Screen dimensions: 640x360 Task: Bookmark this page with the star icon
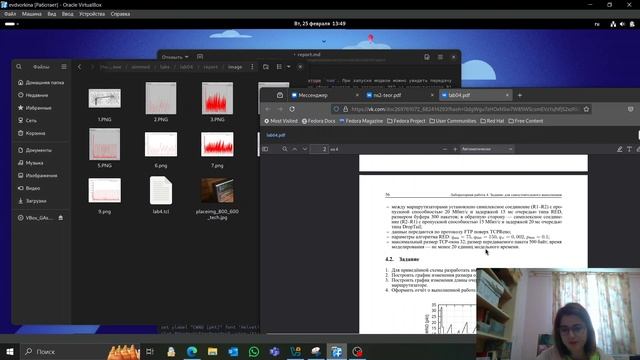pyautogui.click(x=587, y=109)
